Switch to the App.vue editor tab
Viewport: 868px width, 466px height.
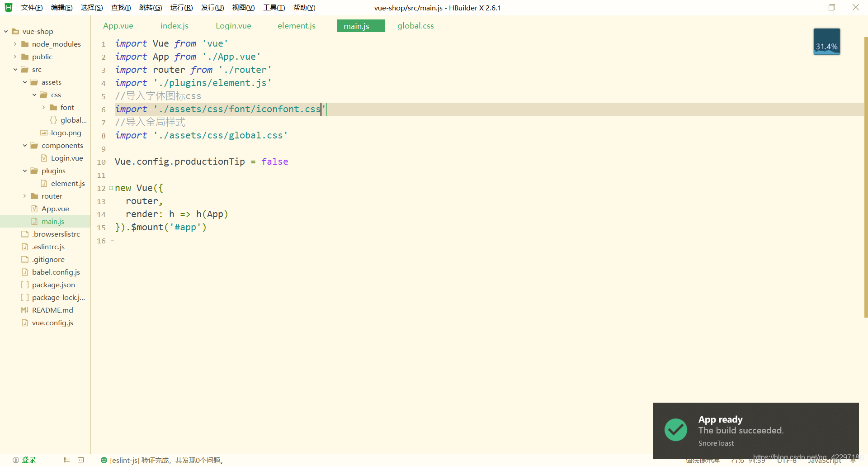[x=118, y=26]
